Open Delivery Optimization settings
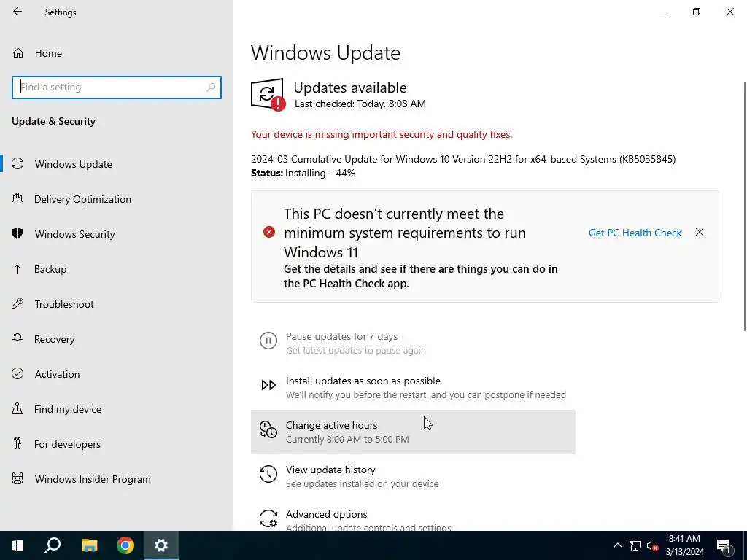747x560 pixels. pos(117,199)
